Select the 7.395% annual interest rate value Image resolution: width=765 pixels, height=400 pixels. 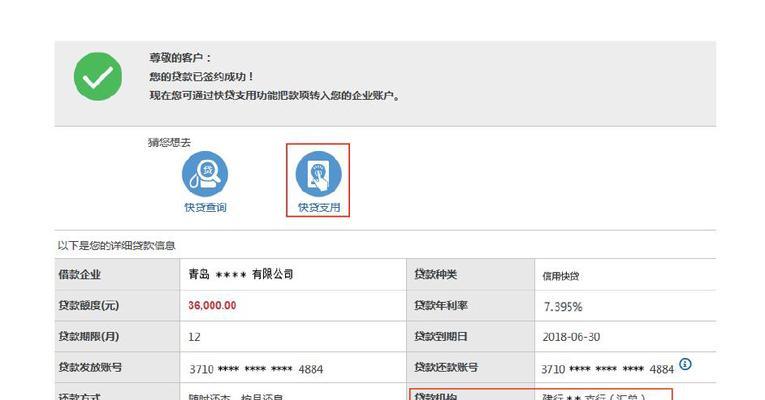(562, 306)
